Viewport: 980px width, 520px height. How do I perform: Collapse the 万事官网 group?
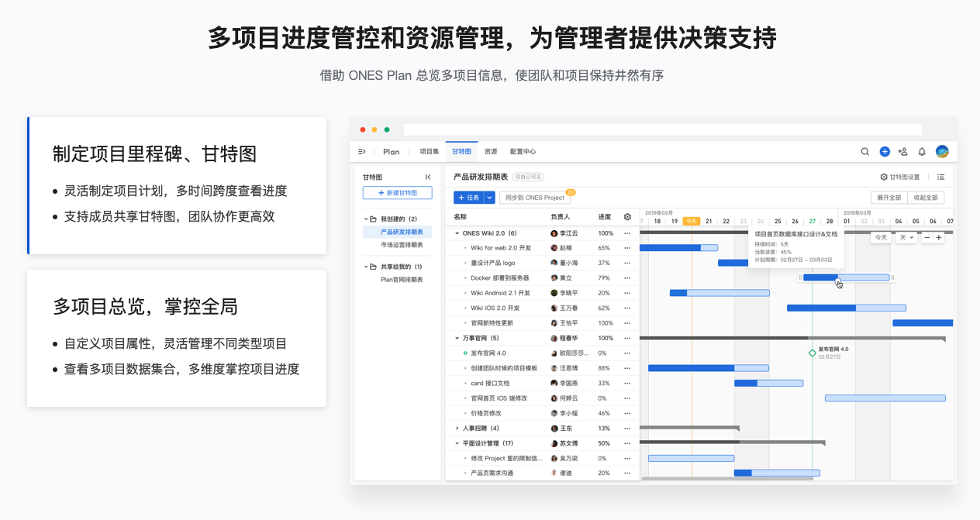click(x=457, y=338)
